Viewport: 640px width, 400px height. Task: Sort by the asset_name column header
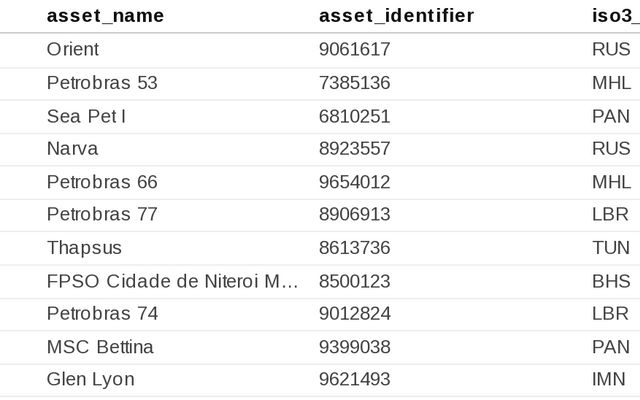coord(105,16)
